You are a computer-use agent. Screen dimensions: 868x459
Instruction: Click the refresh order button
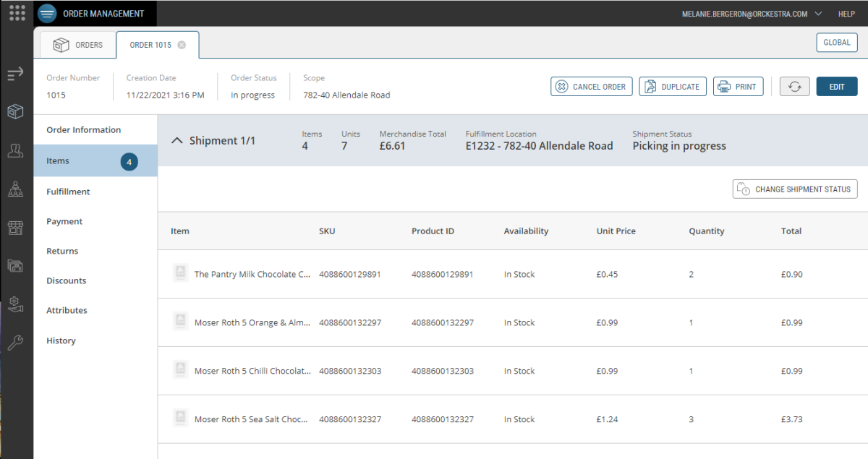click(x=794, y=87)
